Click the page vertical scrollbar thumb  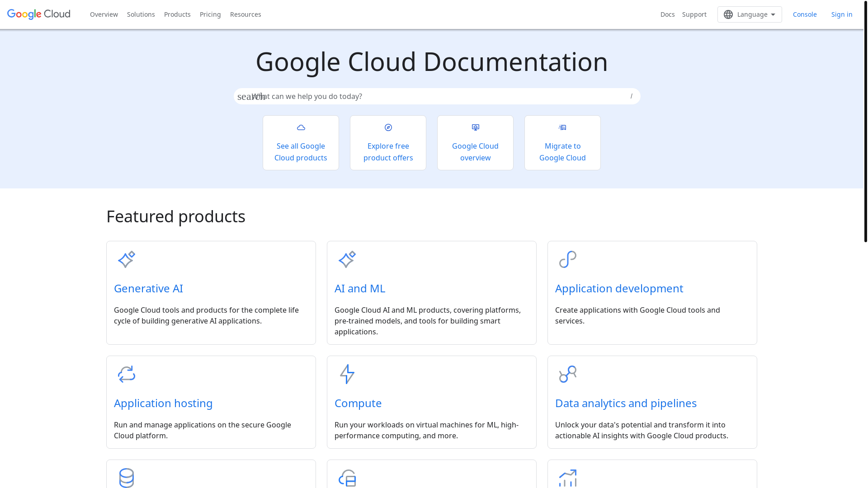coord(865,121)
